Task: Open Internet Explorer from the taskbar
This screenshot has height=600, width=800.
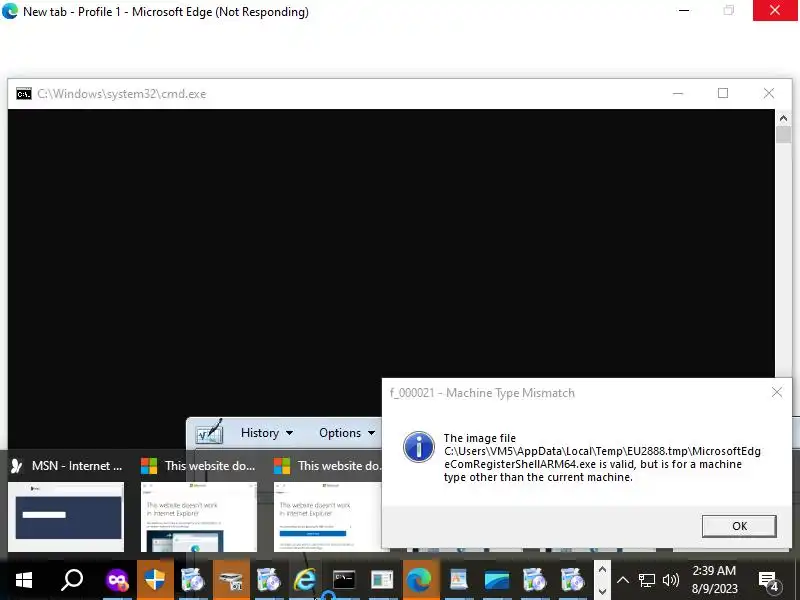Action: (305, 580)
